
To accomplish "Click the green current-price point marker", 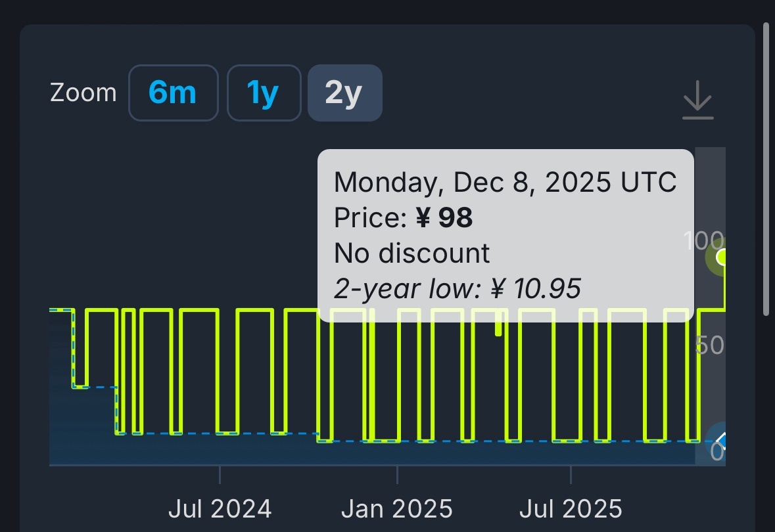I will (x=721, y=257).
